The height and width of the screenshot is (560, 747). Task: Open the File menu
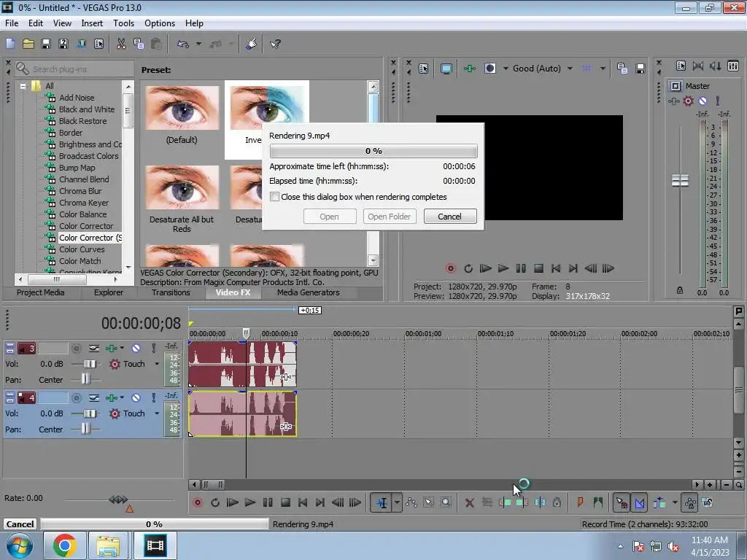point(12,23)
